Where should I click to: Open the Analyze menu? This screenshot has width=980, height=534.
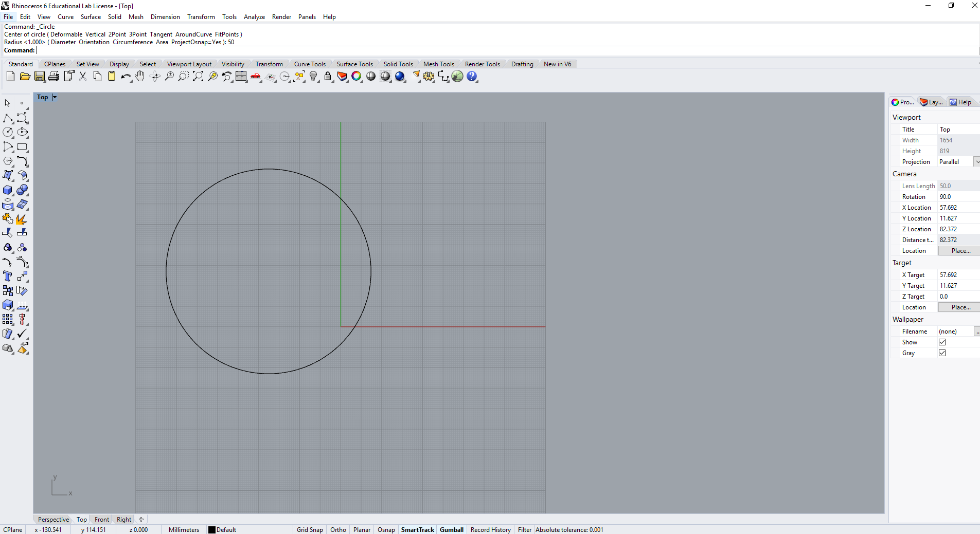[x=254, y=17]
